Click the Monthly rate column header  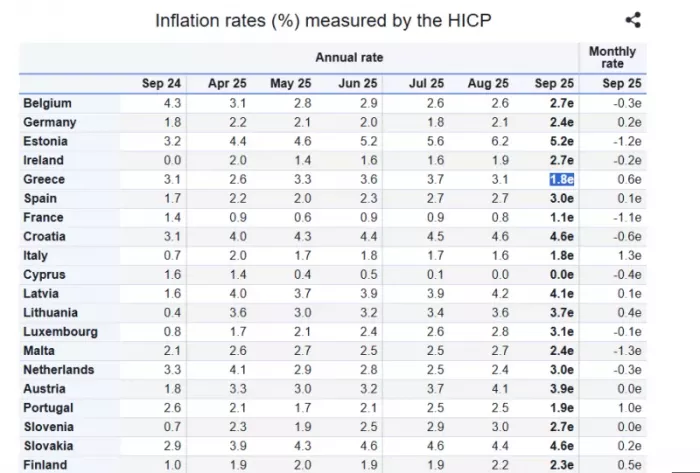point(612,58)
